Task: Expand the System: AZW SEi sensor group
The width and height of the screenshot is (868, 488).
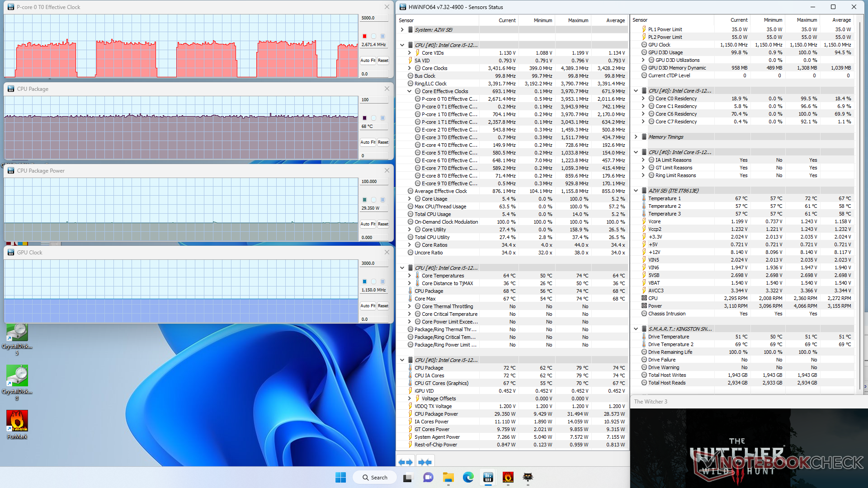Action: 402,30
